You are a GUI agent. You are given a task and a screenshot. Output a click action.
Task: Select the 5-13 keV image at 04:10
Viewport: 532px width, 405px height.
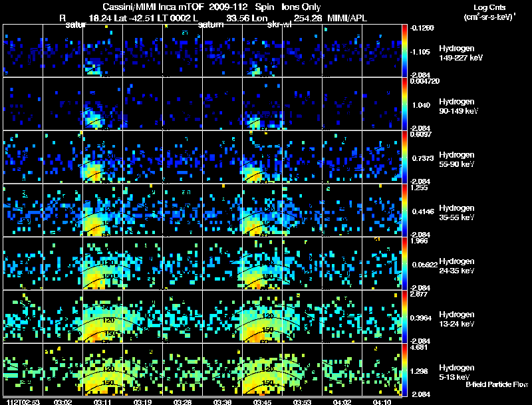[382, 370]
